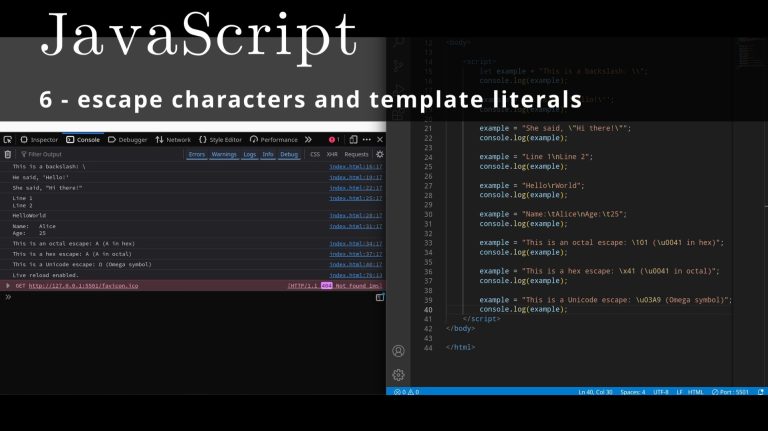The width and height of the screenshot is (768, 431).
Task: Switch to the Inspector tab
Action: 39,140
